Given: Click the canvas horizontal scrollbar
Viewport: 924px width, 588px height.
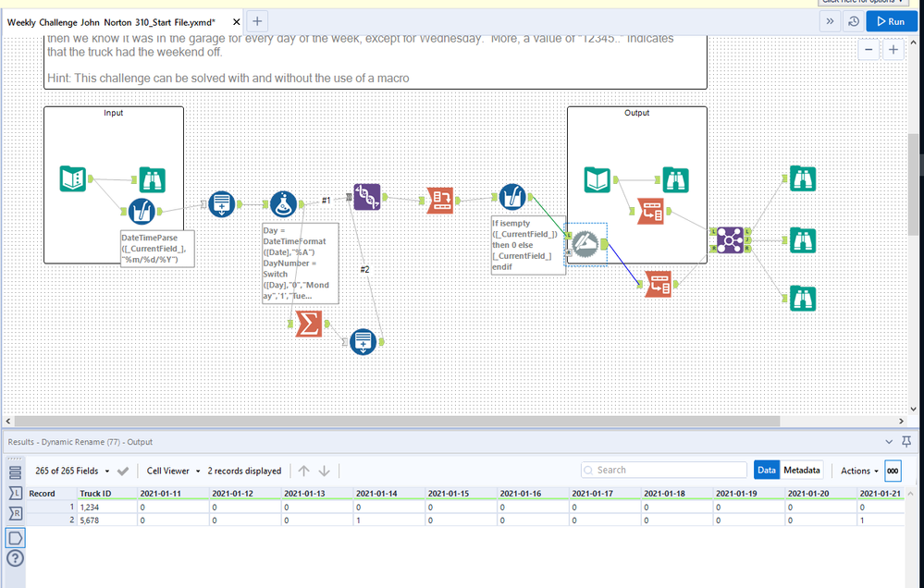Looking at the screenshot, I should [397, 422].
